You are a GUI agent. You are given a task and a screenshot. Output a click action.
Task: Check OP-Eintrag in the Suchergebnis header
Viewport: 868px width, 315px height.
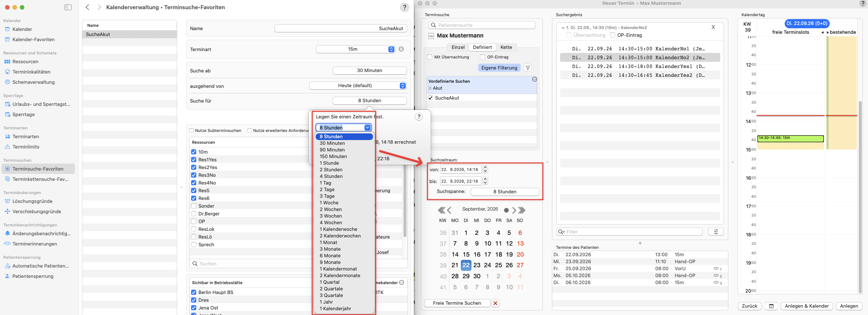pyautogui.click(x=613, y=35)
